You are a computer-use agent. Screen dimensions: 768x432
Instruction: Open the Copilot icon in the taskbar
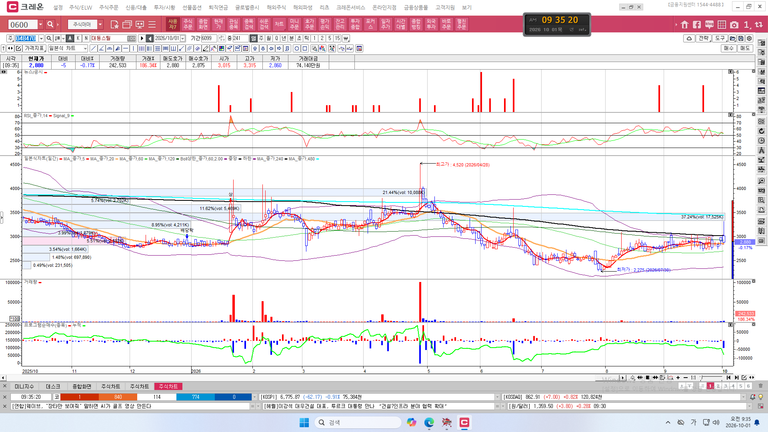coord(411,422)
